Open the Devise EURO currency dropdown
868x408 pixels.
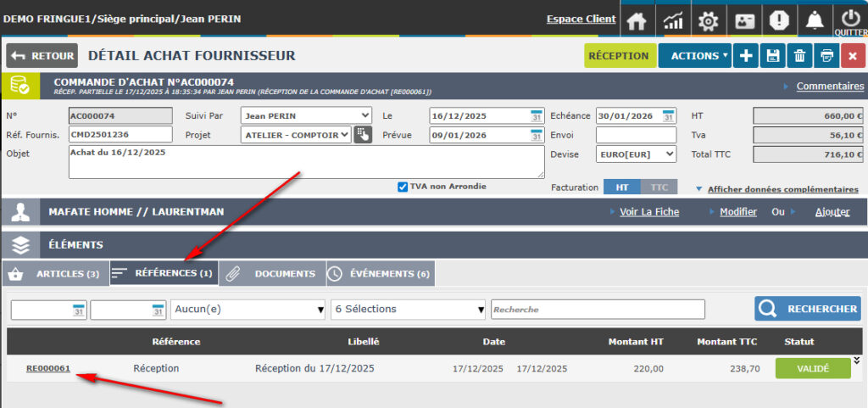[636, 154]
